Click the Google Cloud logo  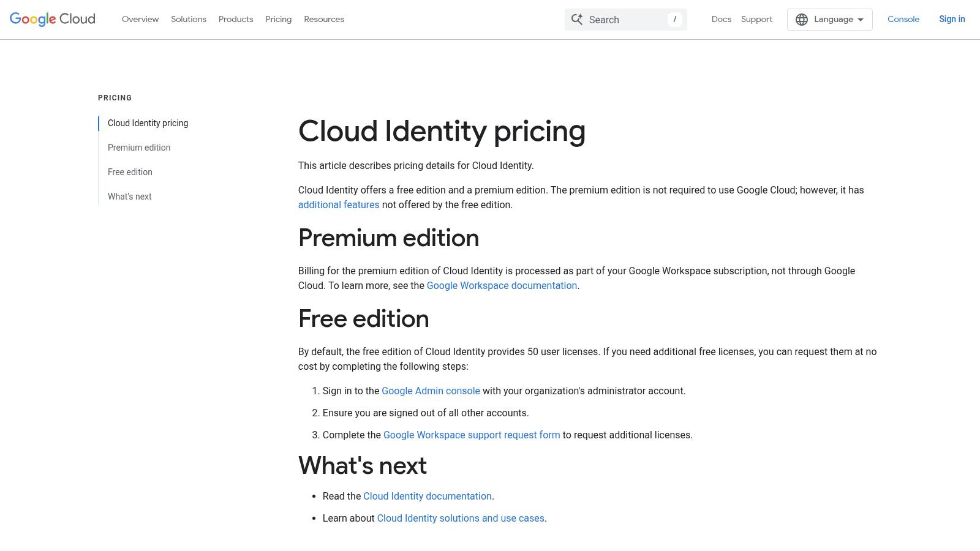[x=51, y=19]
